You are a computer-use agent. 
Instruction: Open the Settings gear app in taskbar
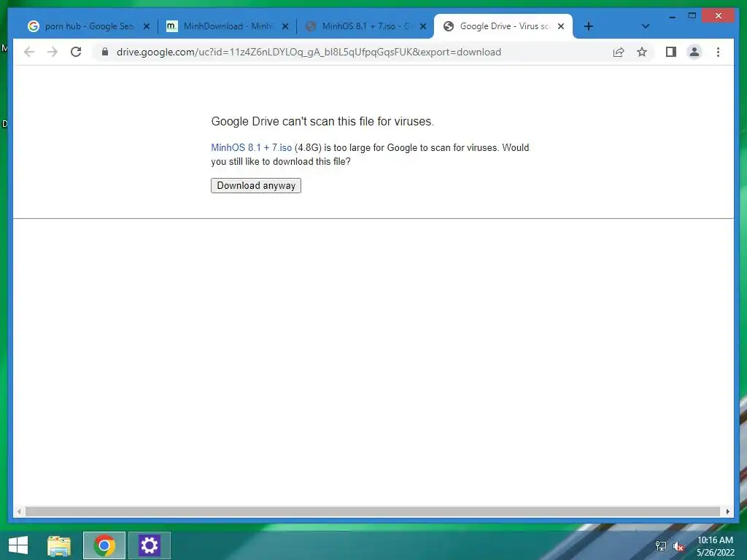point(149,545)
